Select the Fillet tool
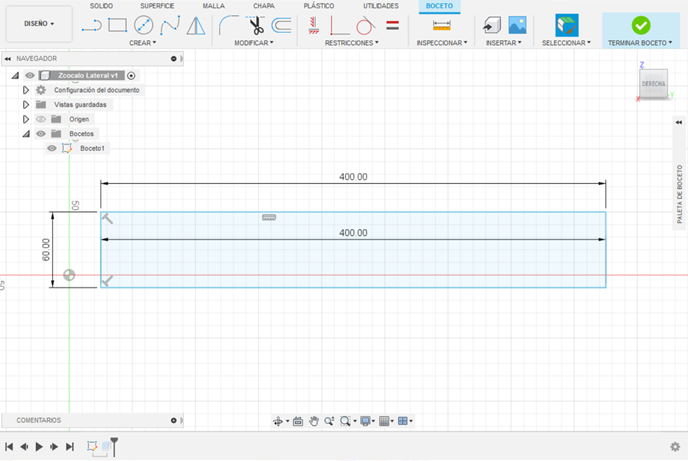 pyautogui.click(x=228, y=25)
